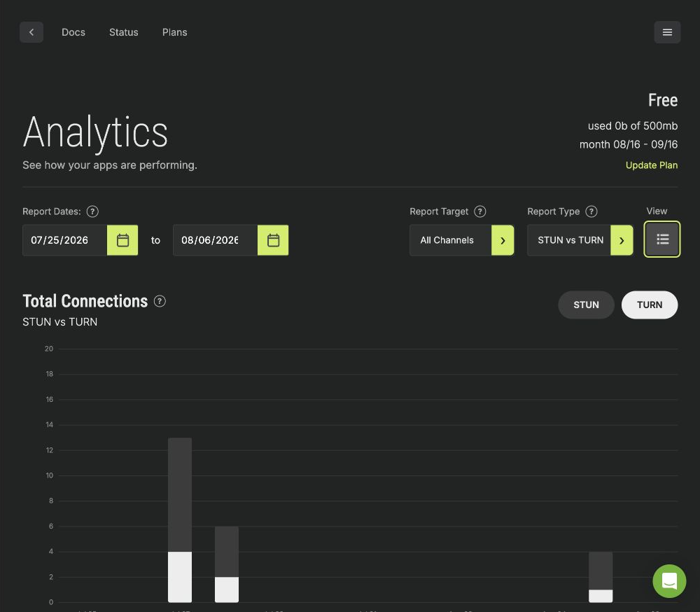Click the tallest dark STUN bar segment

(180, 495)
